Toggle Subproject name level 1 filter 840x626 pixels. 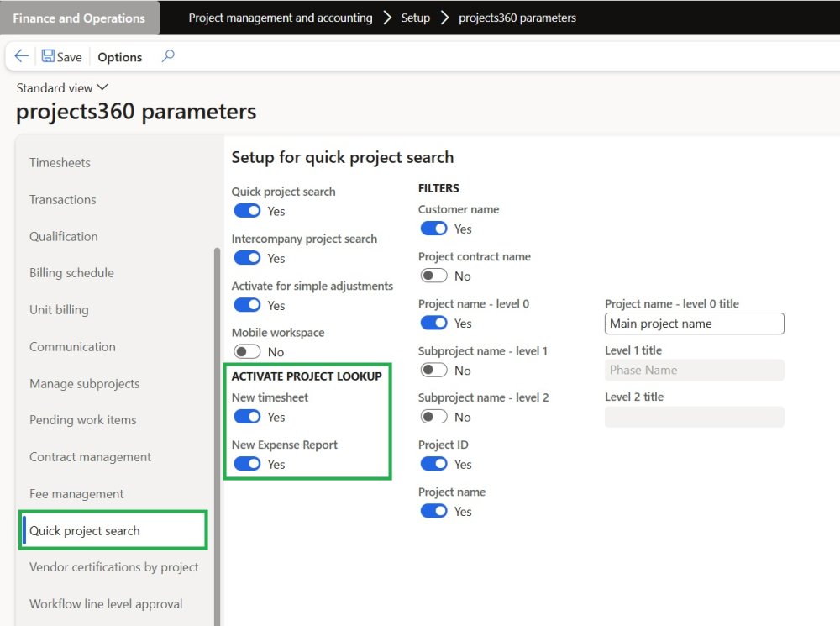433,370
